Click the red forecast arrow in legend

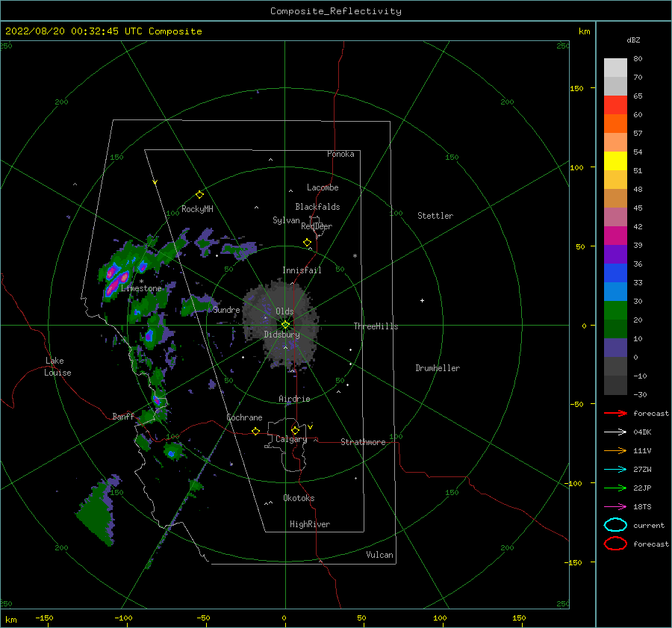pyautogui.click(x=615, y=413)
